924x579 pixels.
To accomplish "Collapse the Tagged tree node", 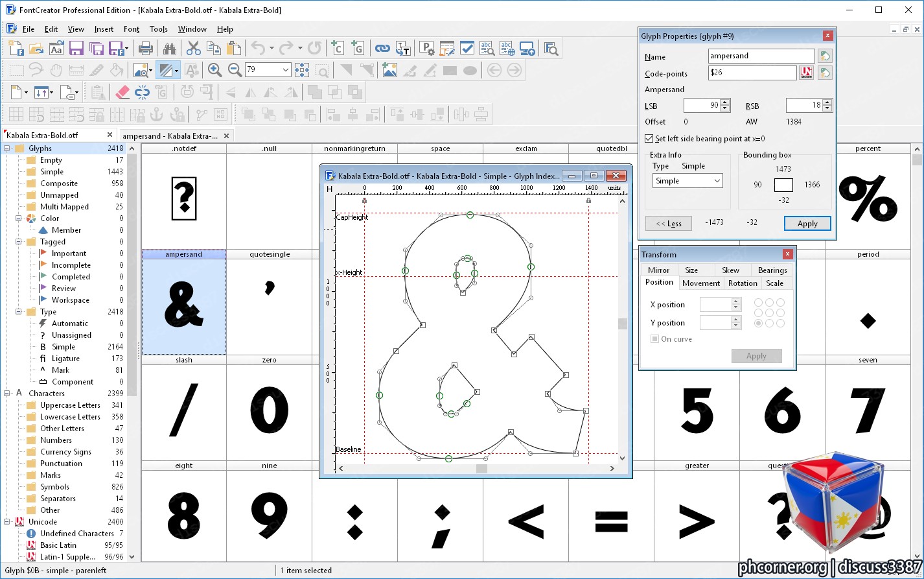I will [19, 242].
